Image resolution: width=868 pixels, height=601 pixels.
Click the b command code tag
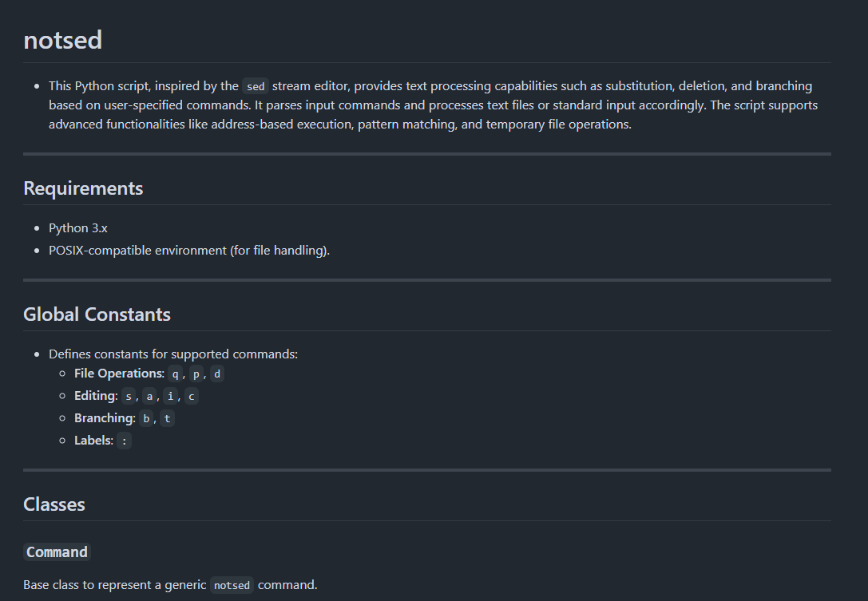(146, 418)
